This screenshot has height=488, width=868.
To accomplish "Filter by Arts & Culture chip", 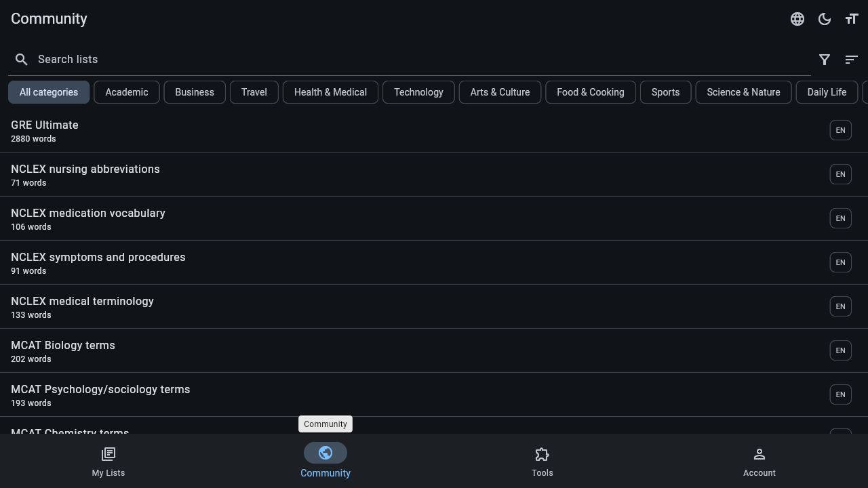I will pos(500,92).
